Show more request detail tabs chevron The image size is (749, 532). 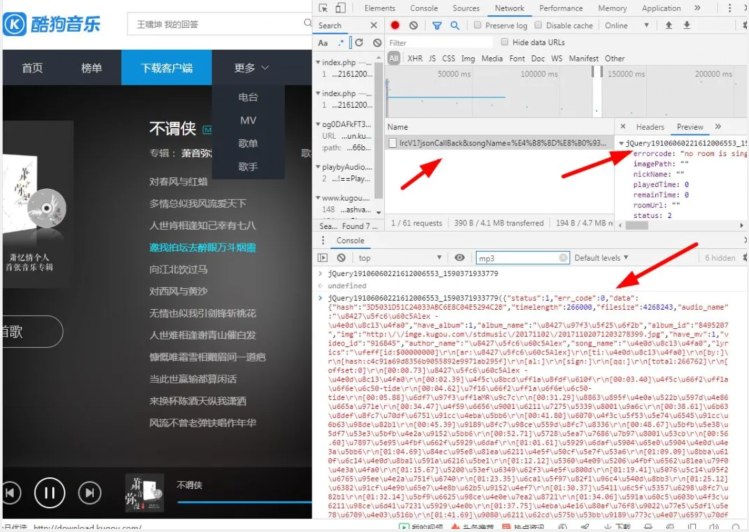(x=718, y=127)
